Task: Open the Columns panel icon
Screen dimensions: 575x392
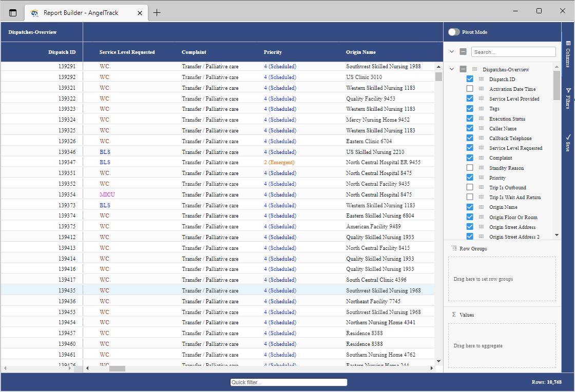Action: (568, 43)
